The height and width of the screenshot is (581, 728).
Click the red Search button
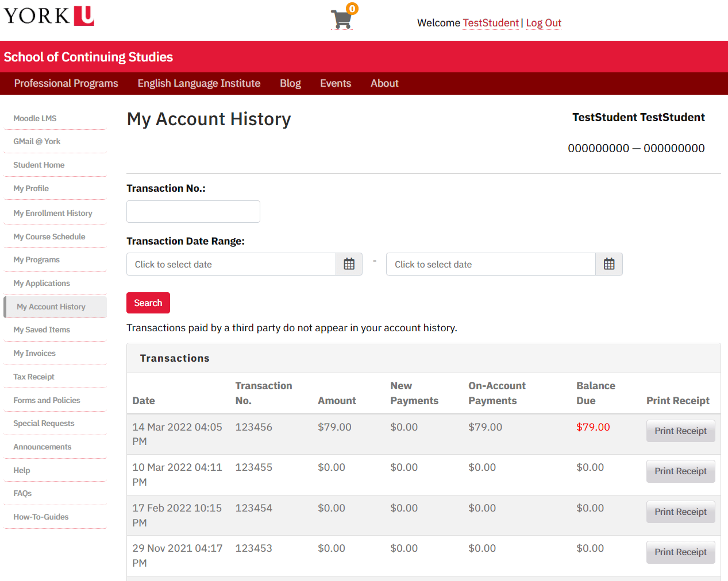pyautogui.click(x=148, y=303)
